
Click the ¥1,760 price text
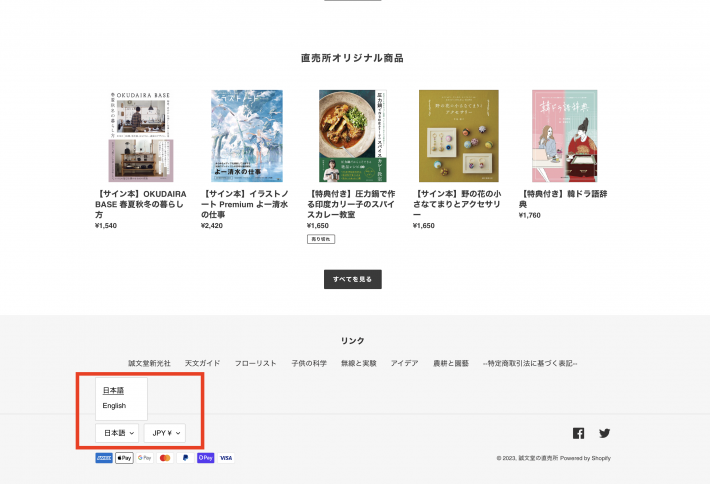point(530,215)
